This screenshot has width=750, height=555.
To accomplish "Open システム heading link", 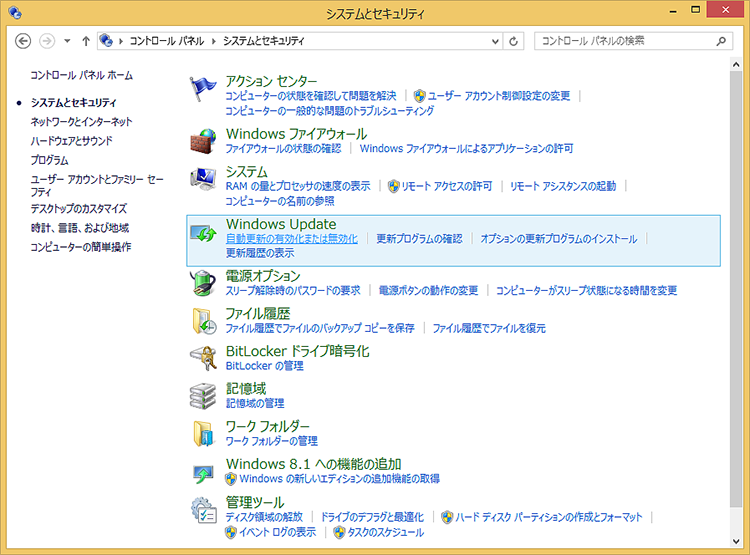I will (x=246, y=171).
